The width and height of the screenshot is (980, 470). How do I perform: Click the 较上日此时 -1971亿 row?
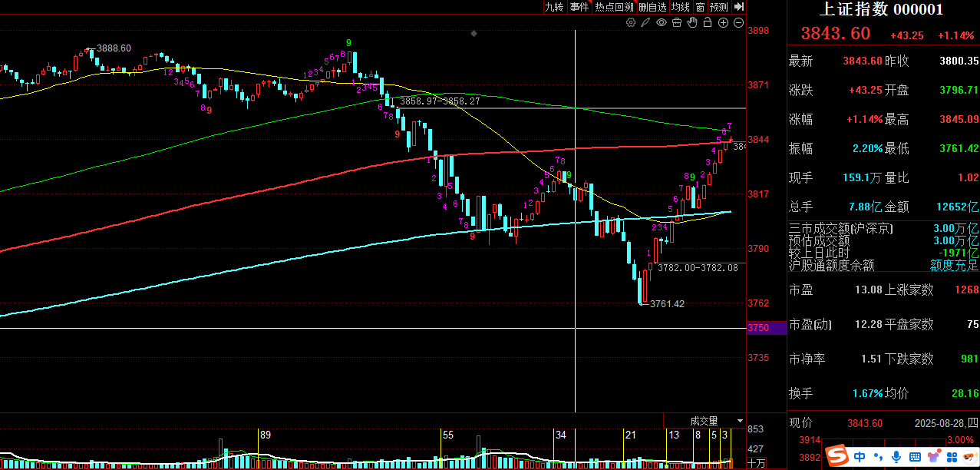(884, 253)
